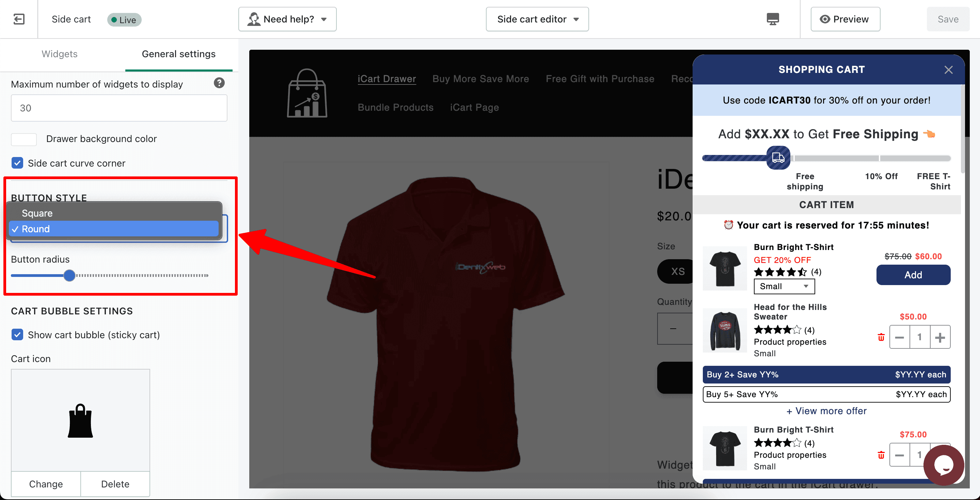Click the exit editor icon
980x500 pixels.
click(x=19, y=19)
